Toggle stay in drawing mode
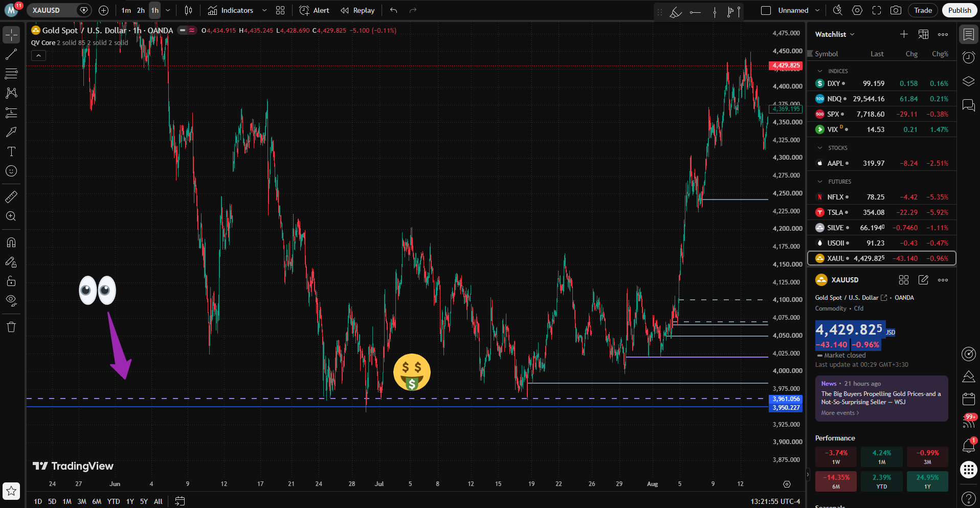980x508 pixels. (11, 261)
